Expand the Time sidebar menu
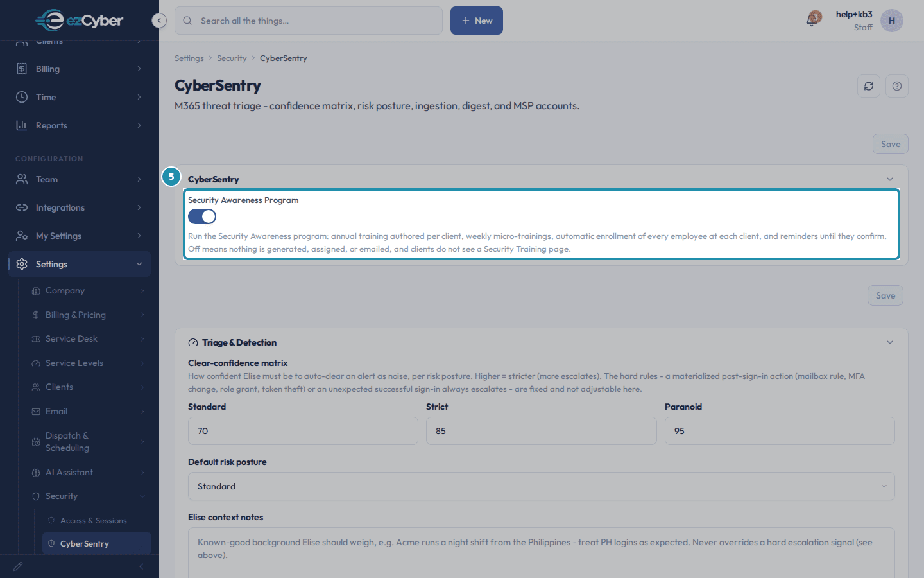Screen dimensions: 924x578 (139, 97)
